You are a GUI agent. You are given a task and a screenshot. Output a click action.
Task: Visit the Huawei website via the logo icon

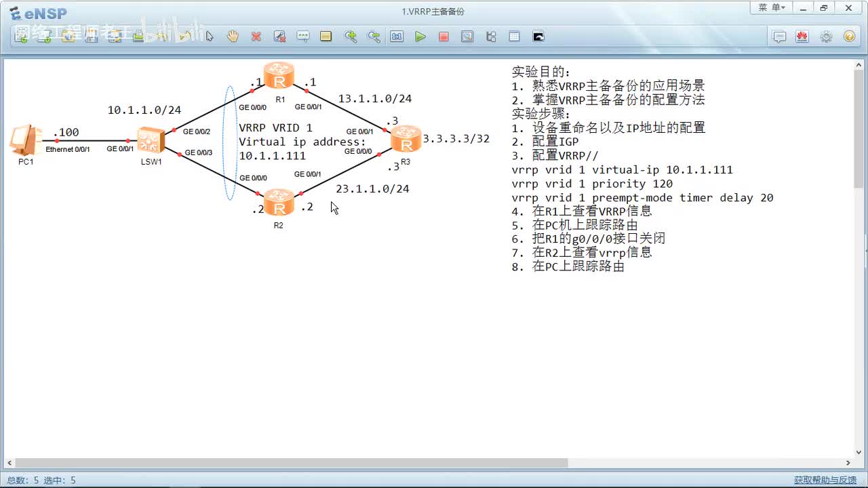point(803,37)
